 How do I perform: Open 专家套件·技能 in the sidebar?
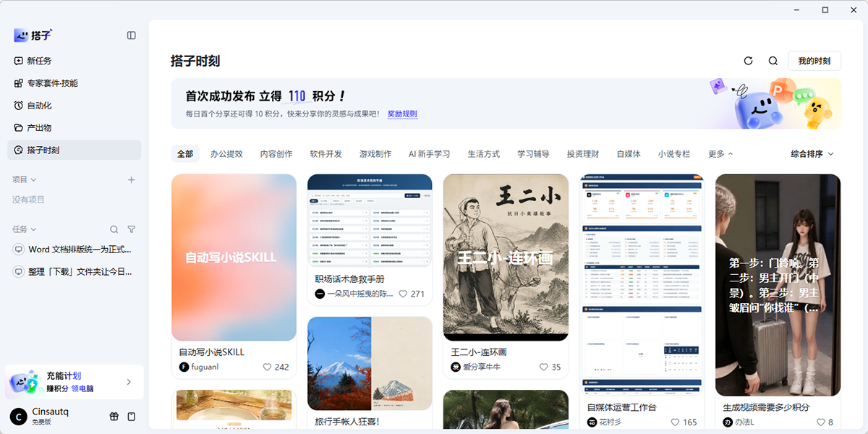74,83
